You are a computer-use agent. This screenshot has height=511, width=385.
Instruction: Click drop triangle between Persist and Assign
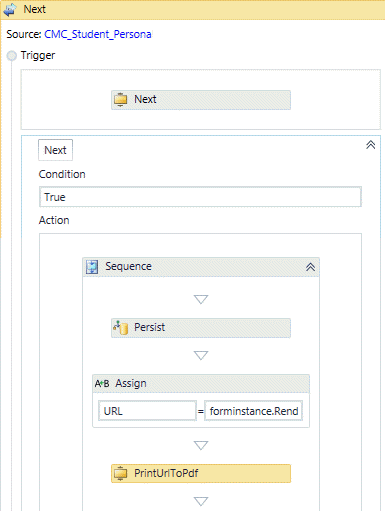click(201, 355)
